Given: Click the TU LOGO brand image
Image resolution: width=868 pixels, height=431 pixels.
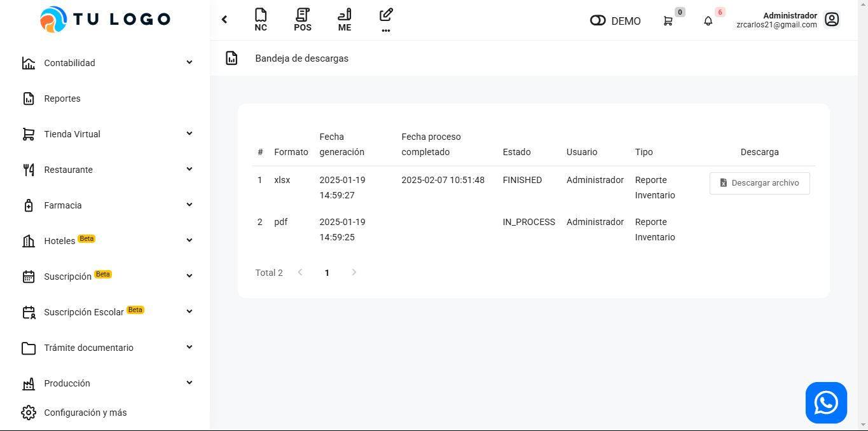Looking at the screenshot, I should coord(105,20).
